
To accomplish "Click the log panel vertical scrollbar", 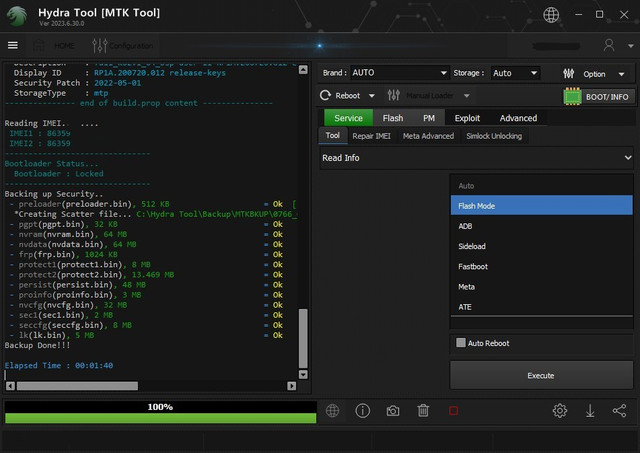I will [x=305, y=340].
